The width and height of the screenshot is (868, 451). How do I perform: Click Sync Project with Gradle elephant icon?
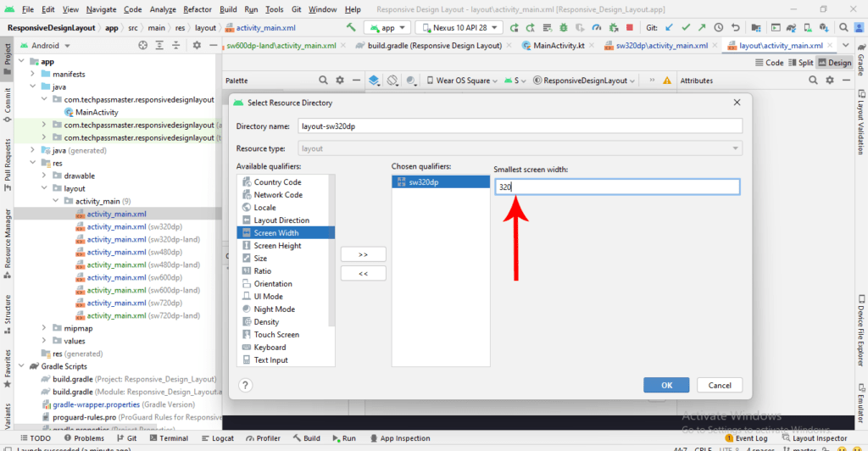click(792, 27)
